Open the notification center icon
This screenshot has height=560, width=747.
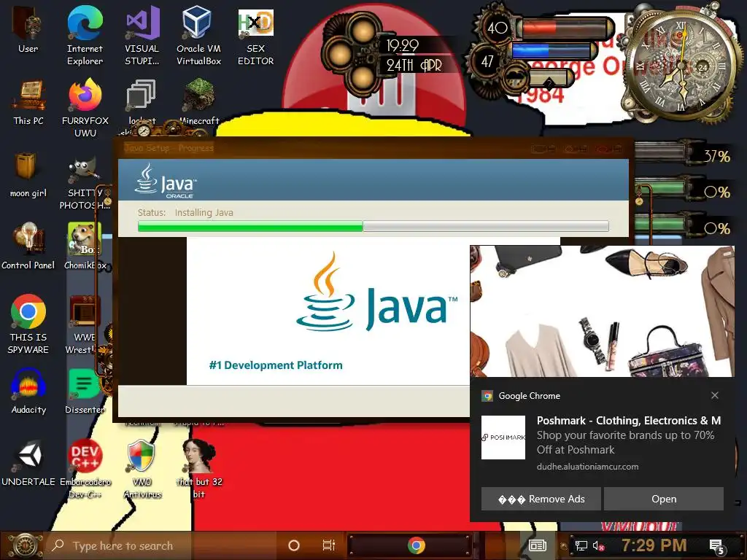coord(716,546)
